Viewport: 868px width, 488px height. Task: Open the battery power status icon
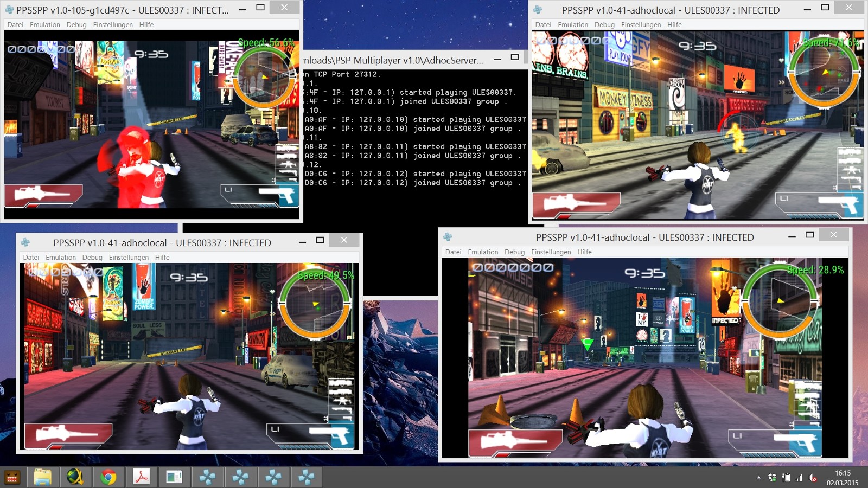click(786, 478)
